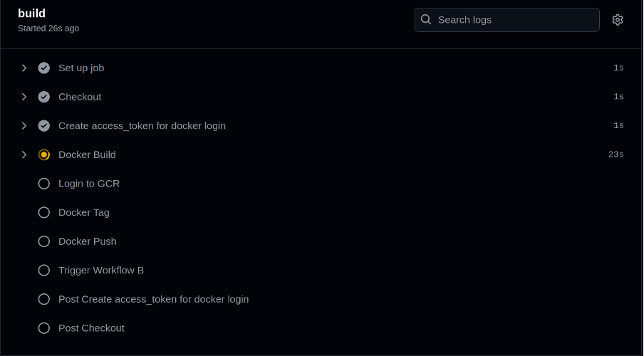Screen dimensions: 644x356
Task: Click the Docker Push pending status circle
Action: (x=44, y=241)
